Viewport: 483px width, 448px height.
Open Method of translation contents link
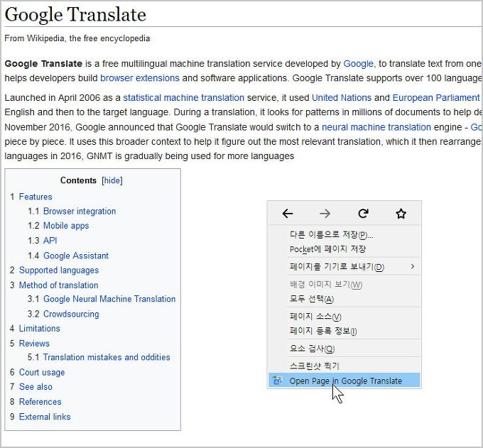tap(58, 285)
